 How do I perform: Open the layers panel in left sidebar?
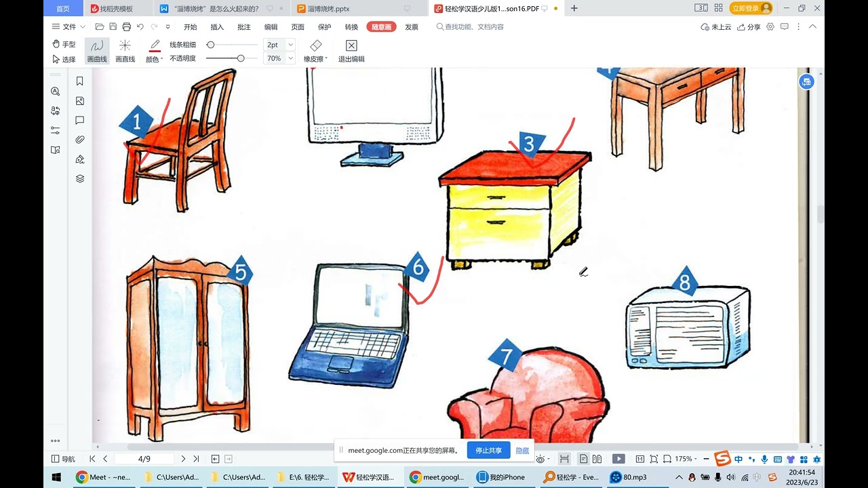tap(80, 179)
